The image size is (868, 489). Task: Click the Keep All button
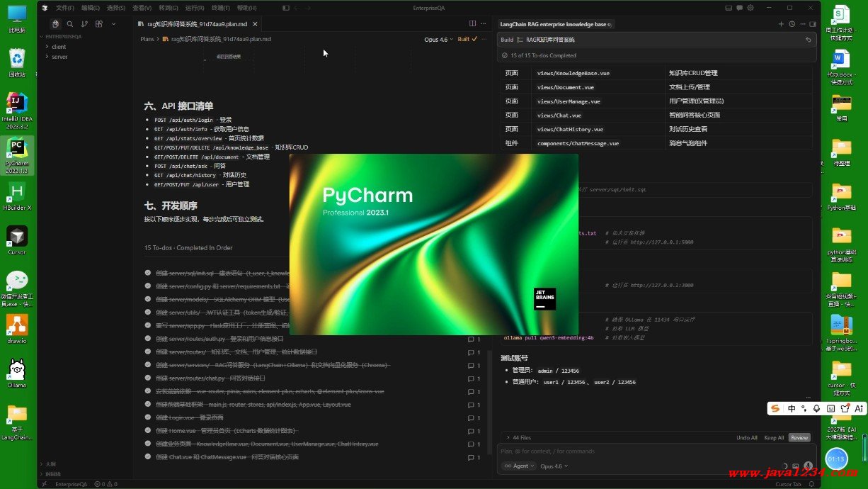pyautogui.click(x=774, y=437)
